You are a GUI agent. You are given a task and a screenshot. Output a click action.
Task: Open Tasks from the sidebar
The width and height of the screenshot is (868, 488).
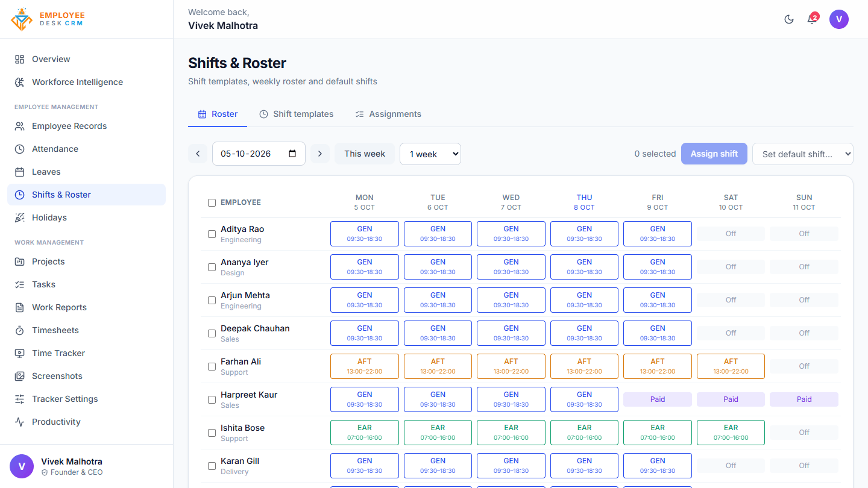86,284
